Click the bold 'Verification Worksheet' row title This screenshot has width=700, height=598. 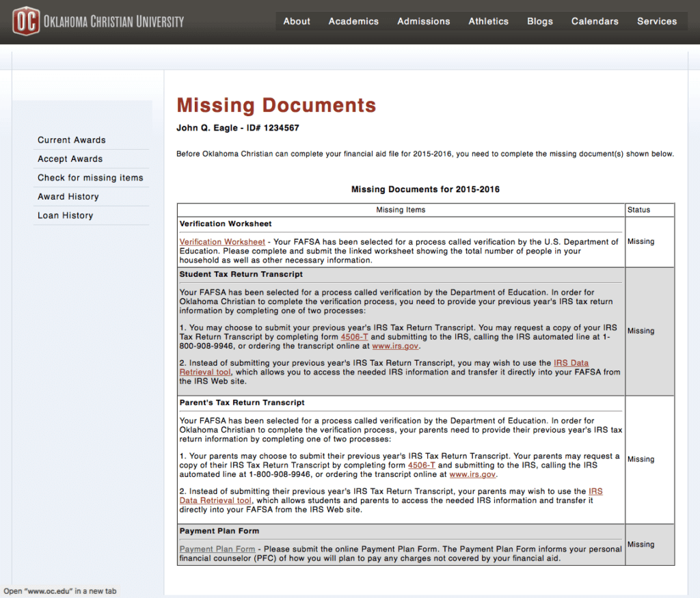226,223
